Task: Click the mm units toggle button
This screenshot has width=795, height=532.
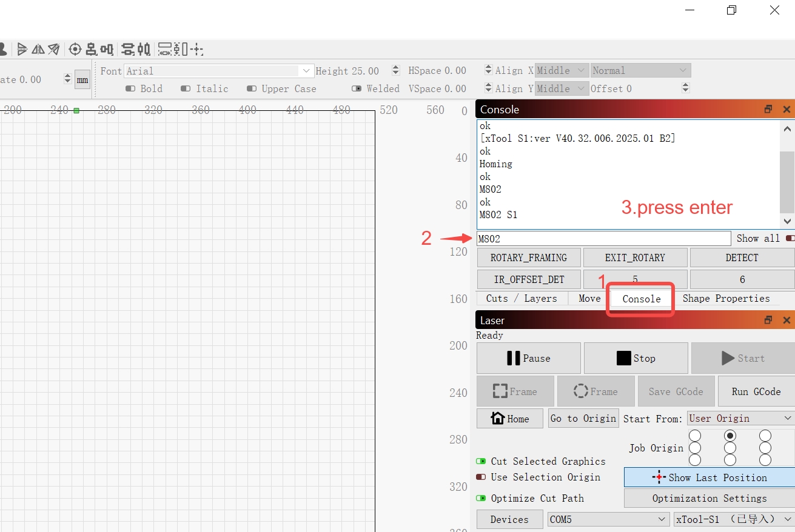Action: point(82,80)
